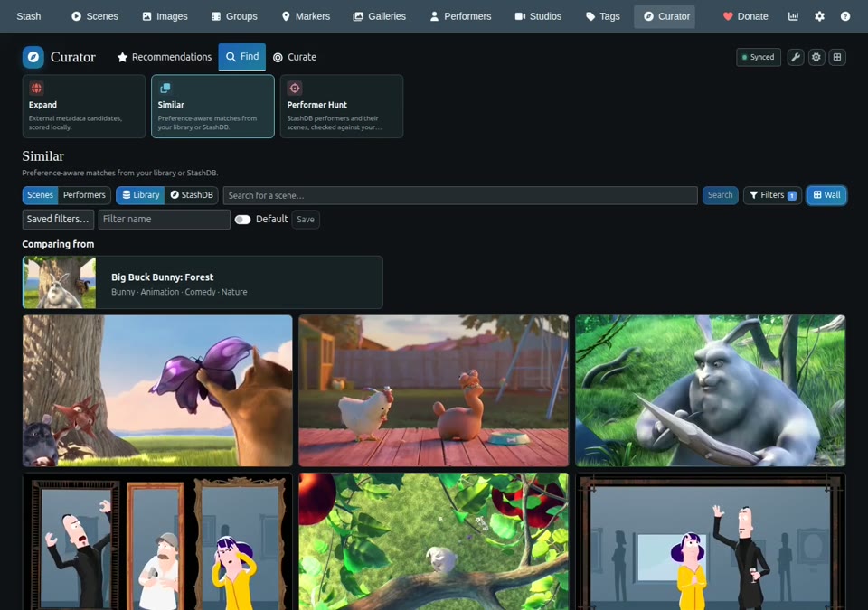This screenshot has width=868, height=610.
Task: Open the Groups nav item
Action: (235, 16)
